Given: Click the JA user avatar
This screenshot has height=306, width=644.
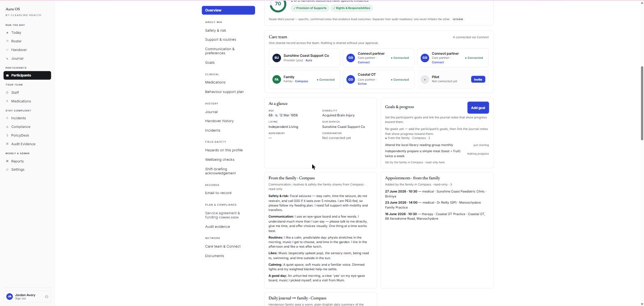Looking at the screenshot, I should tap(9, 297).
